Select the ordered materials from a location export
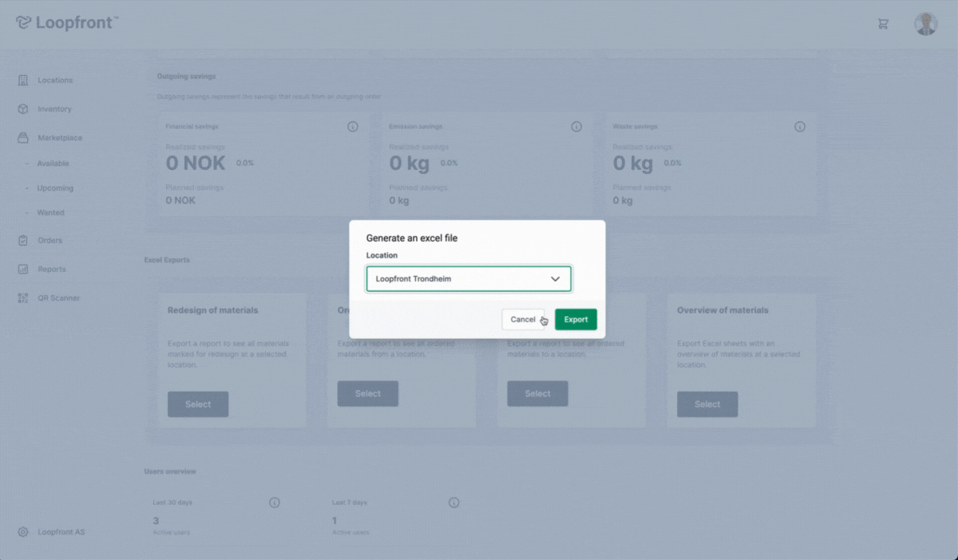This screenshot has height=560, width=958. pyautogui.click(x=367, y=393)
